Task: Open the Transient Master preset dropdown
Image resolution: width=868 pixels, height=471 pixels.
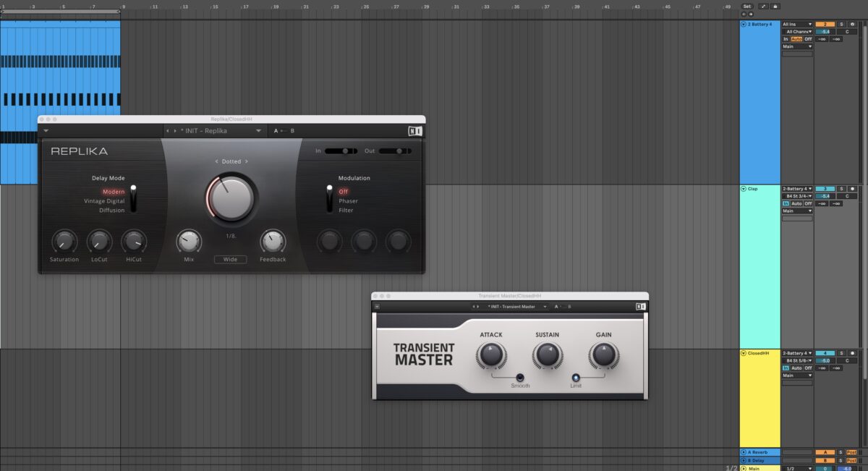Action: point(545,307)
